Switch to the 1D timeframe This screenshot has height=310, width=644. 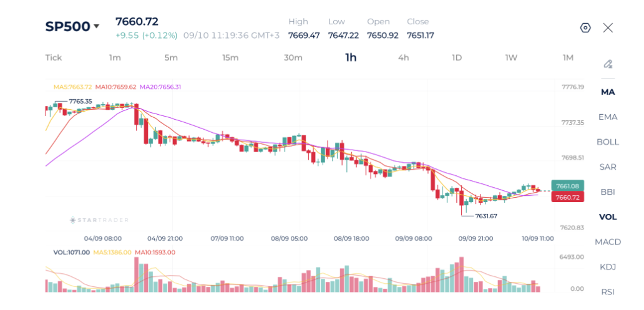click(x=457, y=57)
